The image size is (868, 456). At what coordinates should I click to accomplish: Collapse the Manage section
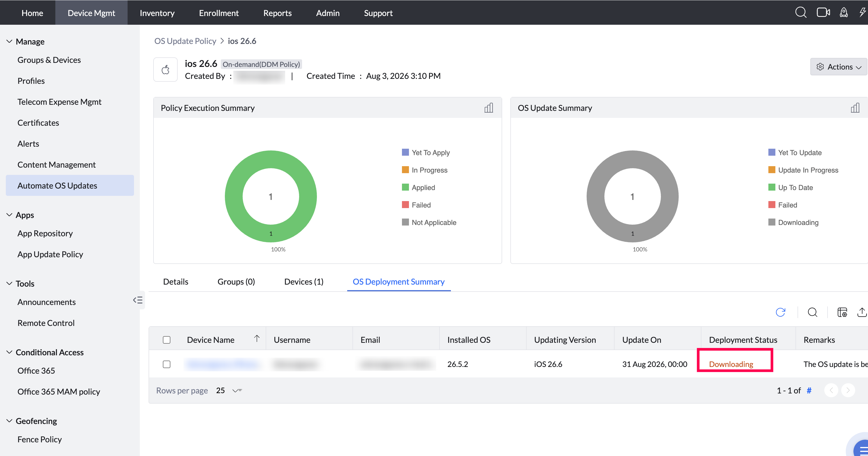click(9, 41)
